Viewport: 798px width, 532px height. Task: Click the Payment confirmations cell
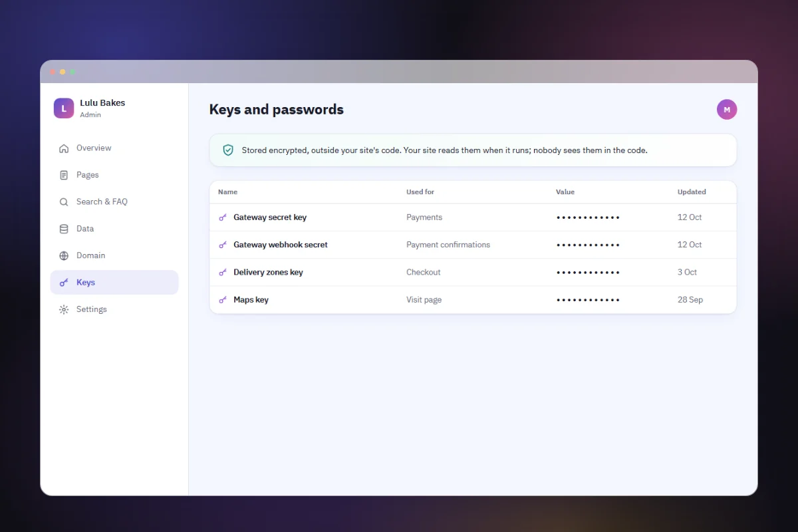click(448, 245)
